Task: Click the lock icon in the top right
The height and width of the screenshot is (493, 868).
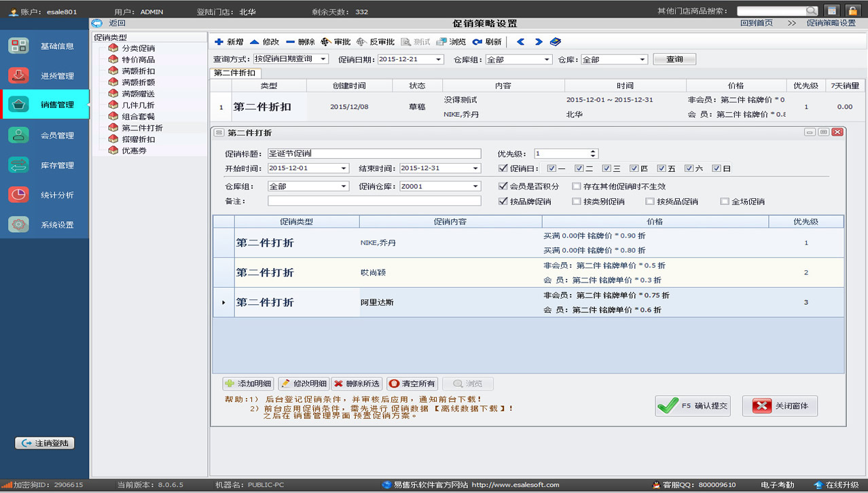Action: [x=852, y=11]
